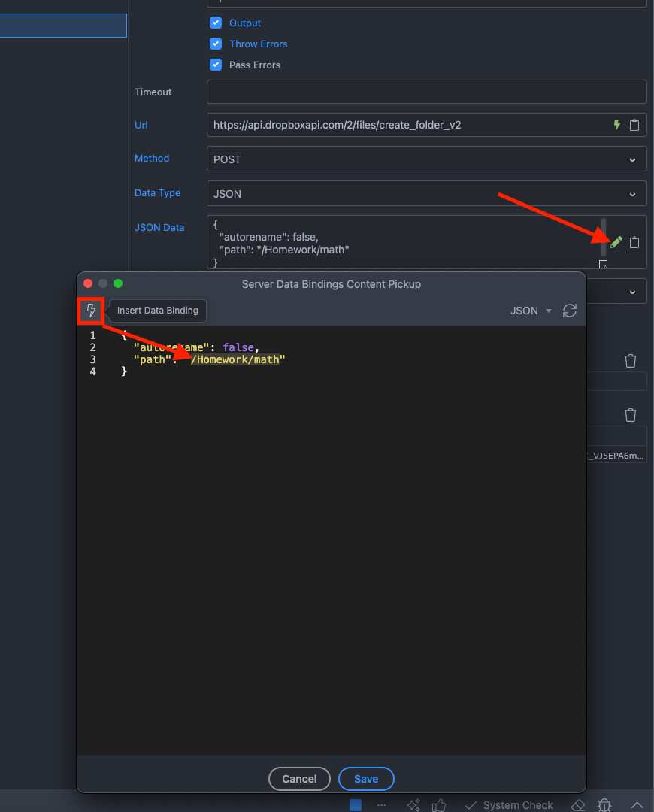Open the JSON language dropdown in the dialog
654x812 pixels.
click(x=531, y=311)
